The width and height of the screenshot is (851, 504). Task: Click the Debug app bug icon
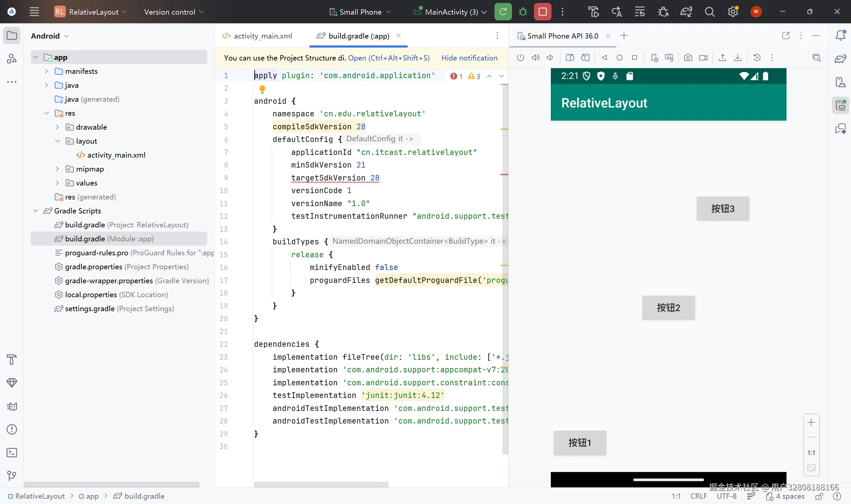click(523, 12)
